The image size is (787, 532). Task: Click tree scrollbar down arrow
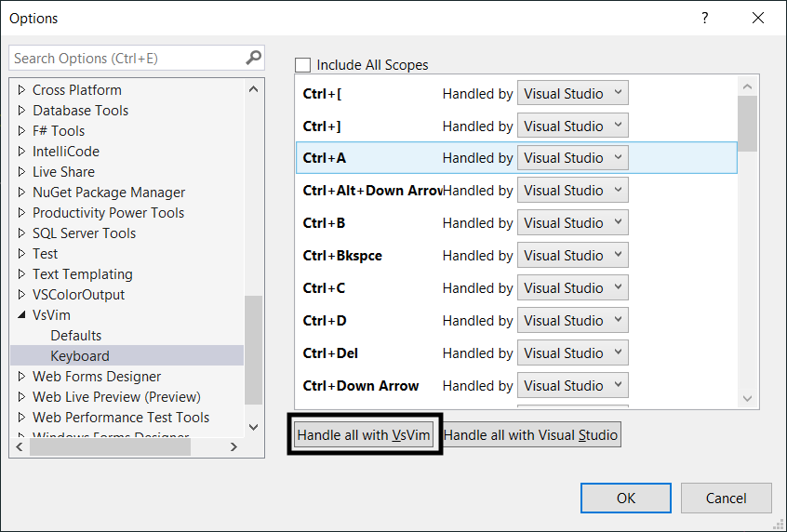pos(253,427)
